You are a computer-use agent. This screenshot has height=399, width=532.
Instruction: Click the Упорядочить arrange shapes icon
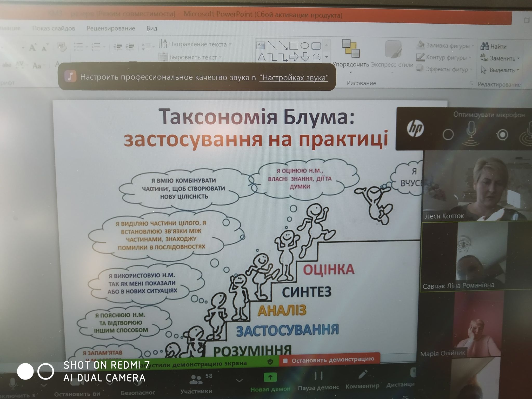[351, 49]
